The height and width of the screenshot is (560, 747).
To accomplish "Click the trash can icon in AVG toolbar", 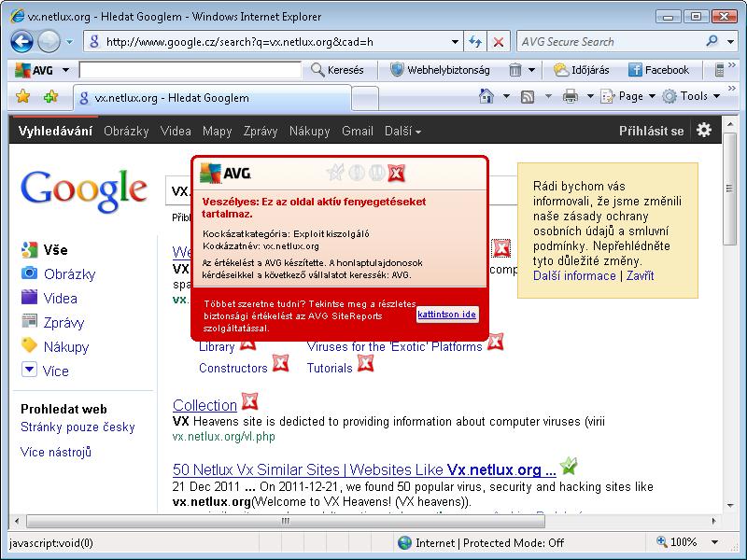I will point(515,70).
